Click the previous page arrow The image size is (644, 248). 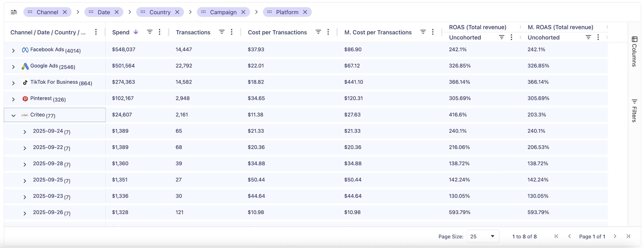570,236
